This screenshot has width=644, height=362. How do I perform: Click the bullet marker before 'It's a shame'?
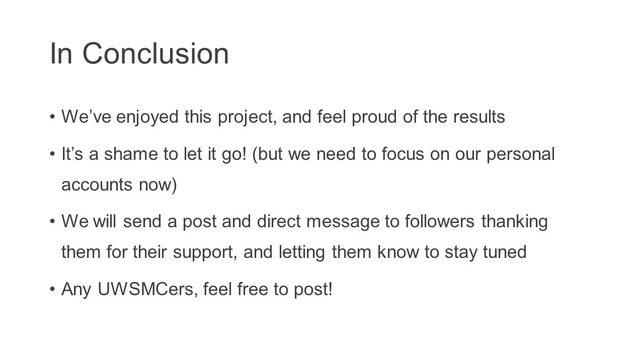click(53, 155)
